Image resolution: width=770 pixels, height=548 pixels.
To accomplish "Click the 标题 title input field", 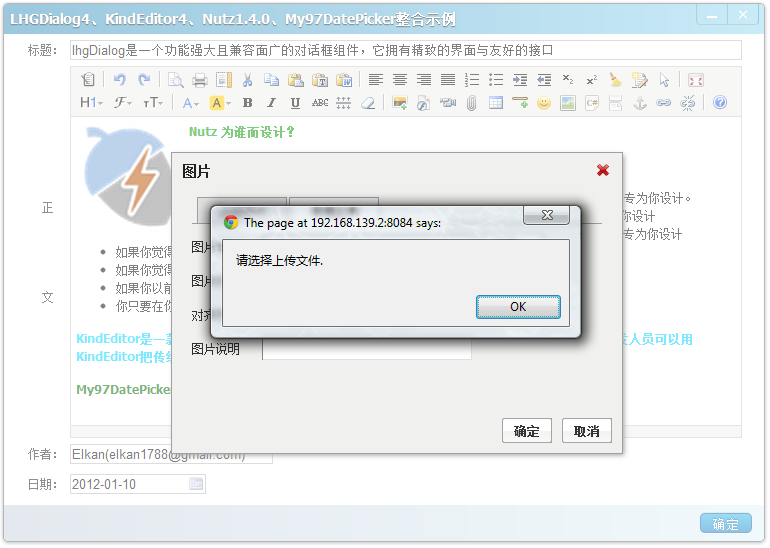I will [x=406, y=50].
